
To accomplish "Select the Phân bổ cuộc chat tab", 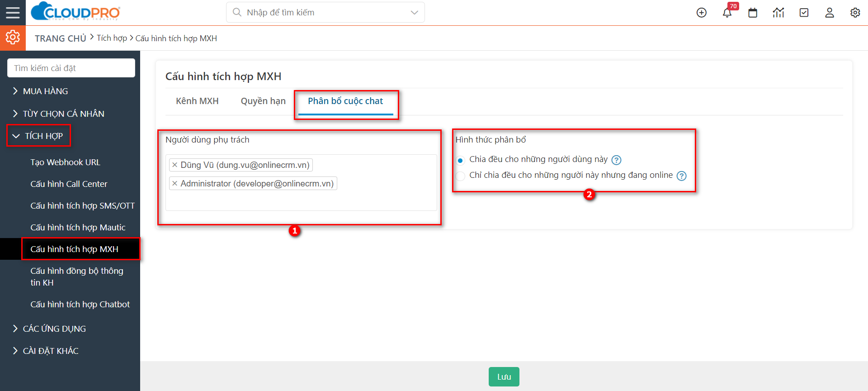I will pyautogui.click(x=345, y=101).
